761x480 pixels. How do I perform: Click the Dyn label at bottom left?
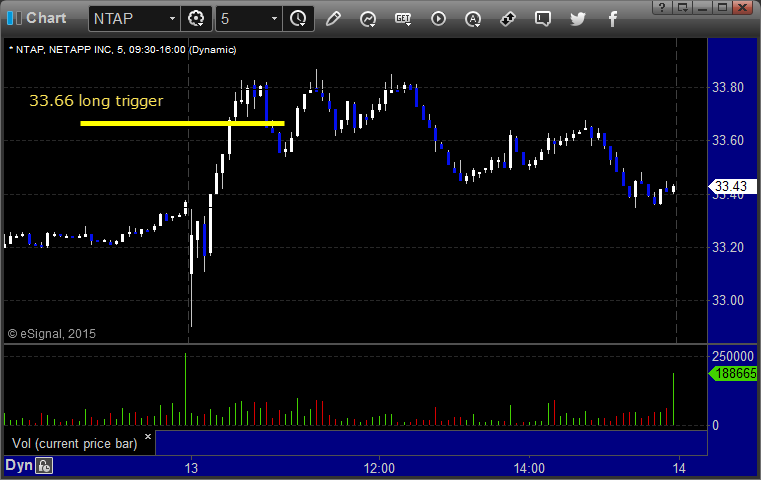point(19,465)
